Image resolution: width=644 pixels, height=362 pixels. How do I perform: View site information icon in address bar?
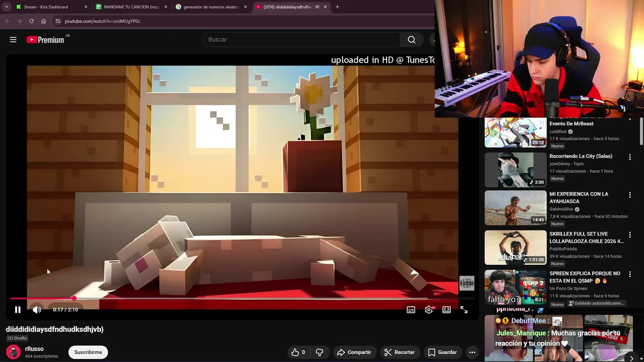click(58, 21)
